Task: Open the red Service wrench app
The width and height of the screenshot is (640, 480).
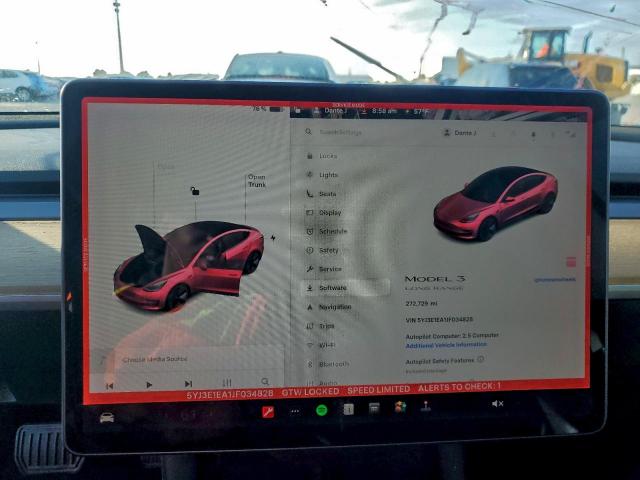Action: [x=268, y=412]
